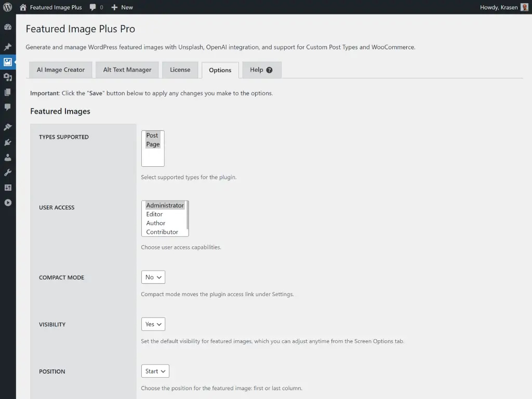Screen dimensions: 532x399
Task: Open Tools with the wrench icon
Action: click(x=8, y=172)
